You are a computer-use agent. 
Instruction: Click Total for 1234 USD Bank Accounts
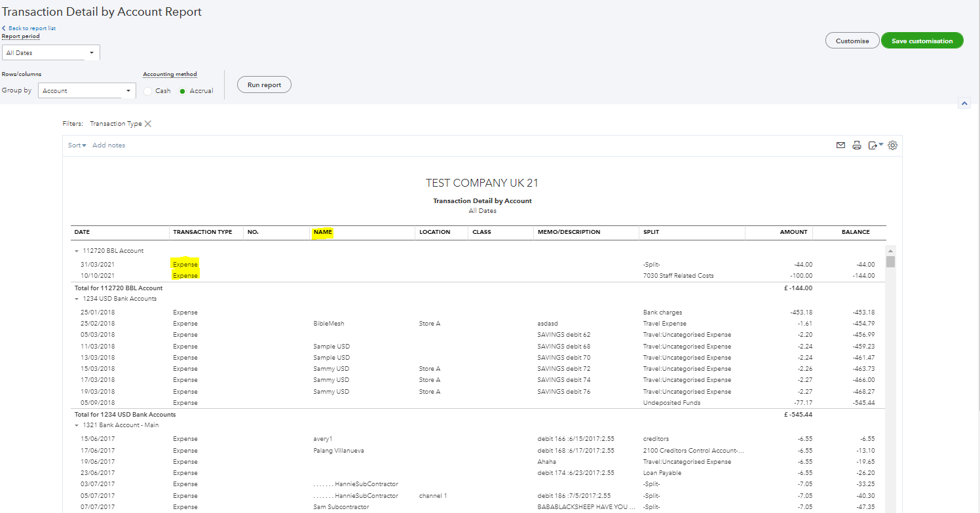[x=125, y=415]
